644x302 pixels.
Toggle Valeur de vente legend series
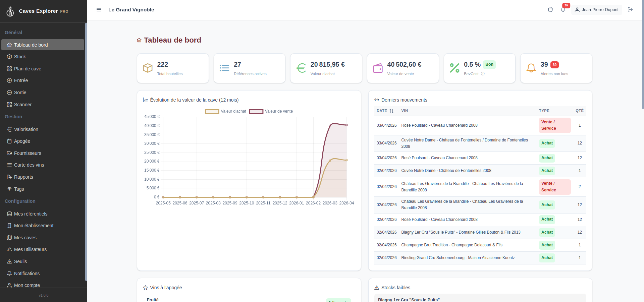[x=271, y=111]
